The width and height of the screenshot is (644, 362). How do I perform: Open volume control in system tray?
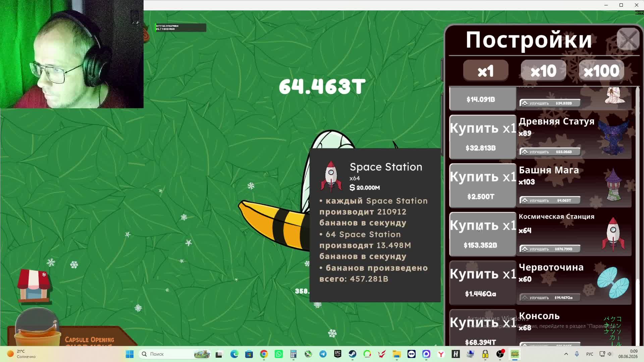coord(610,354)
